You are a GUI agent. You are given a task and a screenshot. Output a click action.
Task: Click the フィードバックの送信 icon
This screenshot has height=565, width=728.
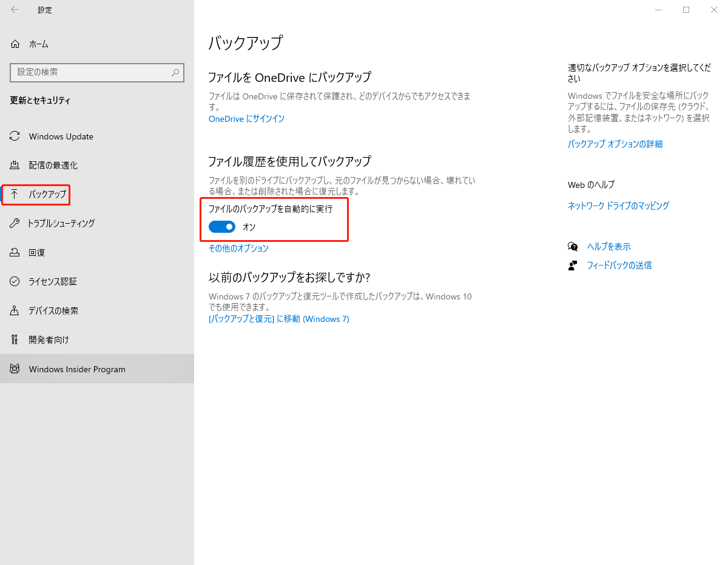(573, 265)
